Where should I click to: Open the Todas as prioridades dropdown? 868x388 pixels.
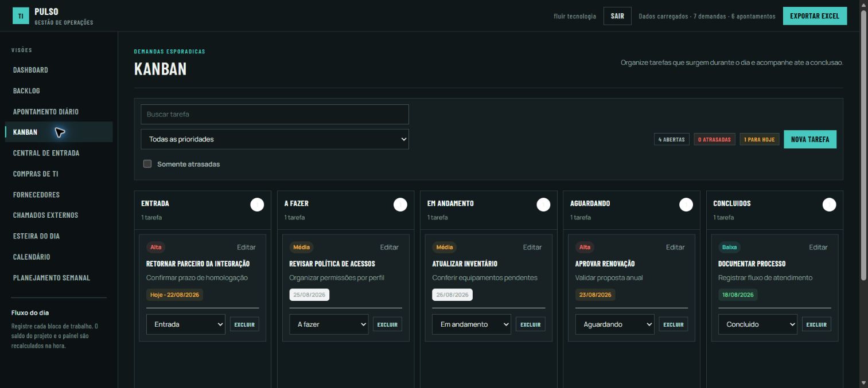click(x=275, y=139)
